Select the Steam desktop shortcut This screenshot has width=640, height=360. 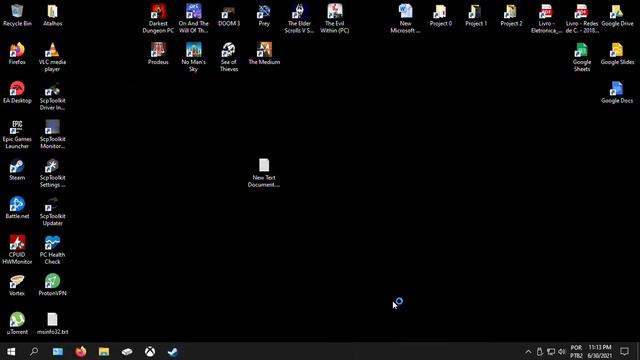(x=17, y=170)
